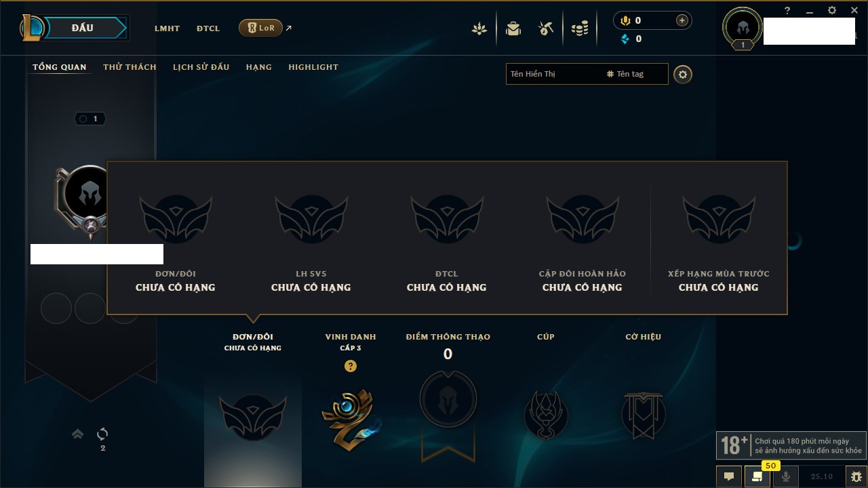Switch to the THỬ THÁCH tab

[x=130, y=67]
